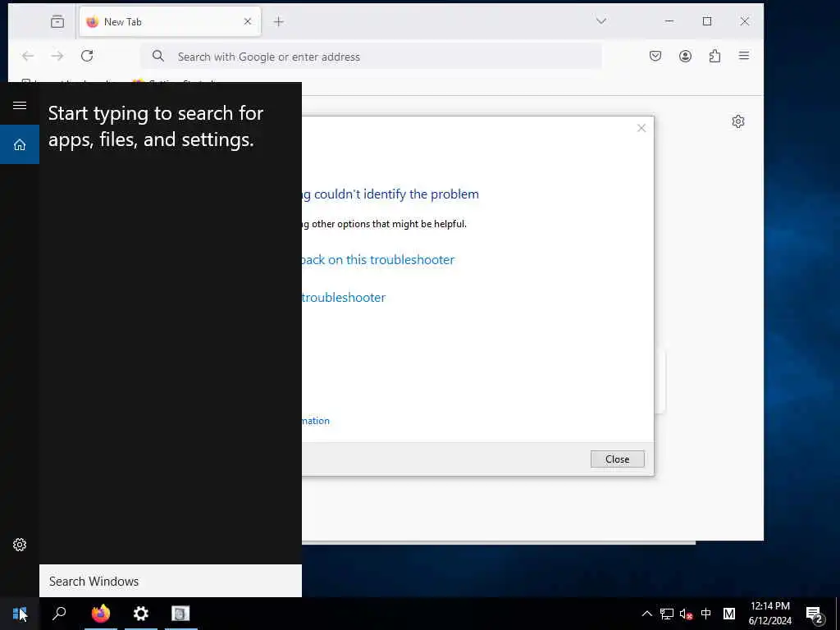Go back with the back arrow
840x630 pixels.
point(28,56)
